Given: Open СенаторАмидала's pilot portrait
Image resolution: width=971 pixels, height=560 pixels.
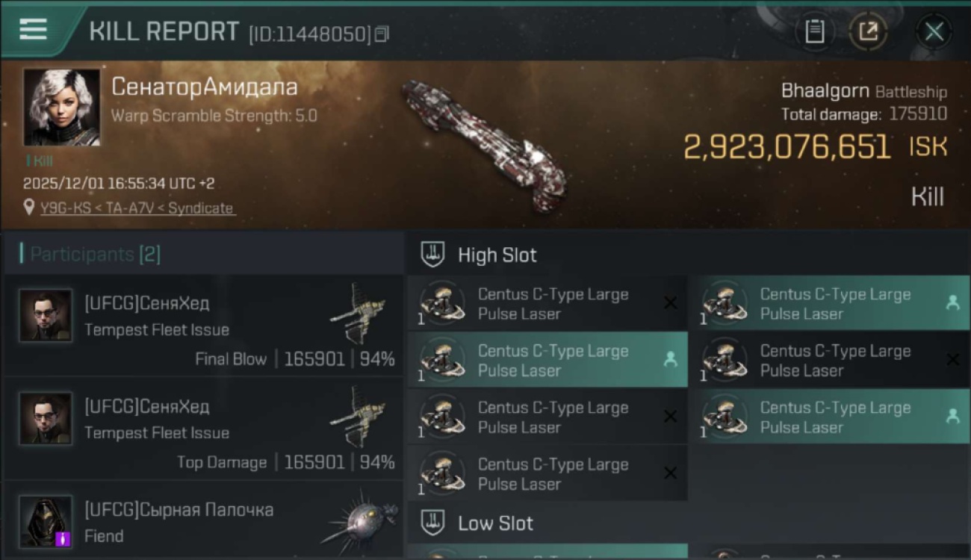Looking at the screenshot, I should (61, 108).
